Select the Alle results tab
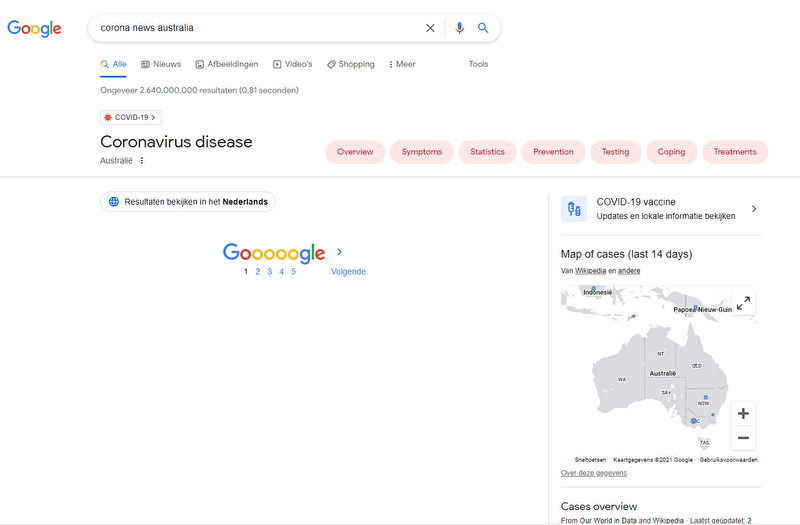The width and height of the screenshot is (800, 525). [x=113, y=64]
